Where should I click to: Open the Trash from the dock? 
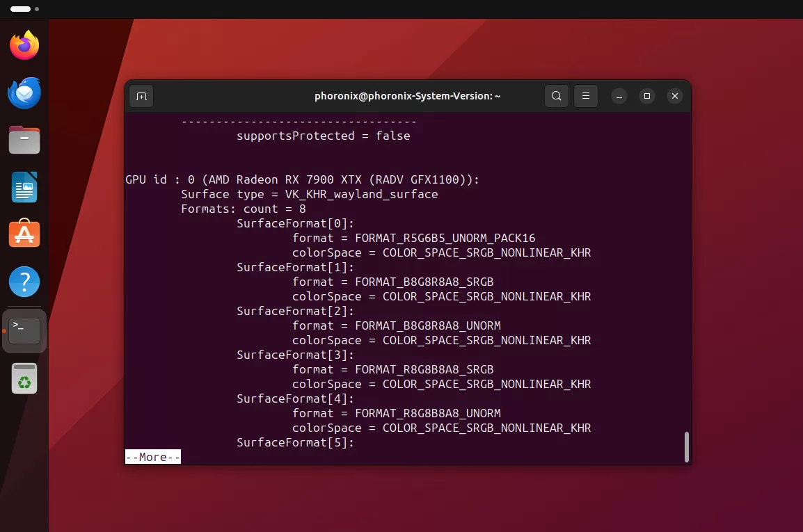24,378
